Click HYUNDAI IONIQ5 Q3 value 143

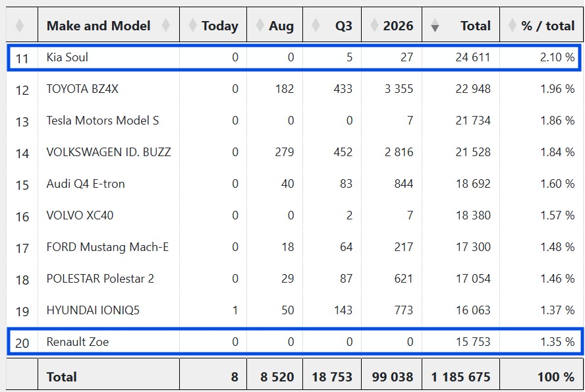coord(343,310)
